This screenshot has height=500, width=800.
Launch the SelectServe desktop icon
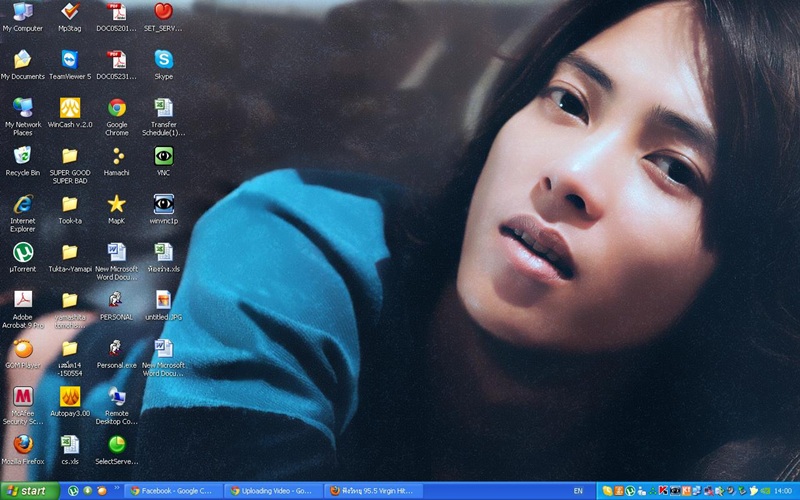pos(116,449)
